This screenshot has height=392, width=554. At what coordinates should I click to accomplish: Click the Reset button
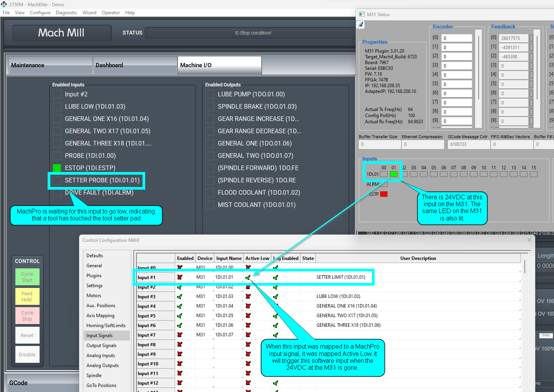[x=27, y=335]
